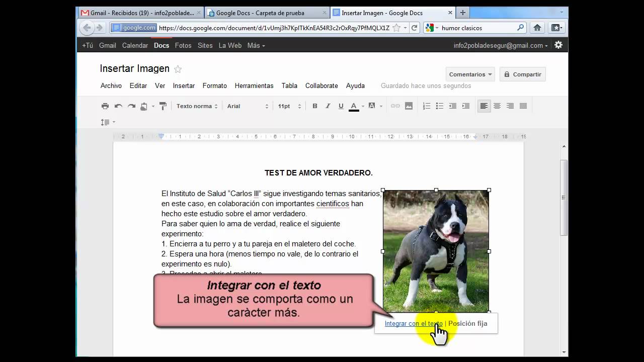This screenshot has height=362, width=644.
Task: Increase indent of the paragraph
Action: pos(466,106)
